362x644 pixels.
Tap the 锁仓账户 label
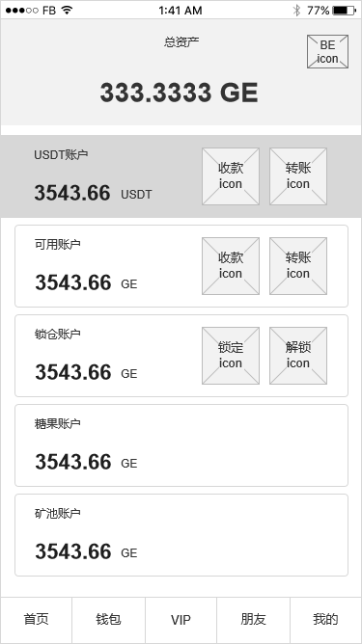[57, 334]
